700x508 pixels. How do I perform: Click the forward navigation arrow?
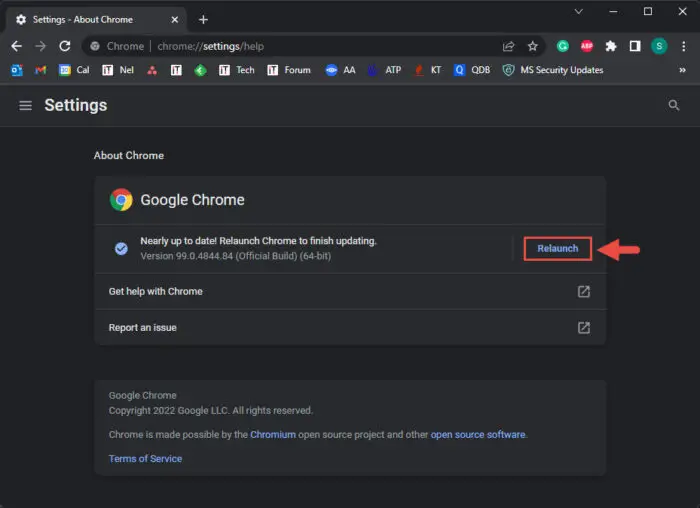click(41, 46)
